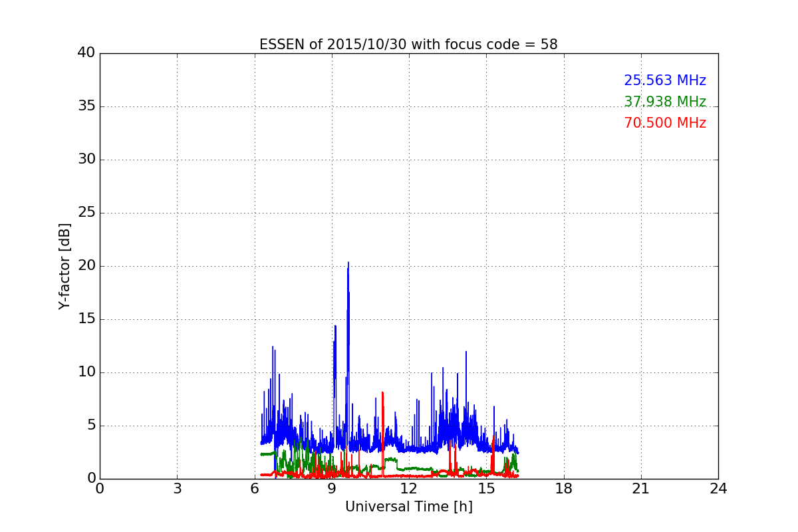Select the green 37.938 MHz legend label
The height and width of the screenshot is (532, 798).
665,102
